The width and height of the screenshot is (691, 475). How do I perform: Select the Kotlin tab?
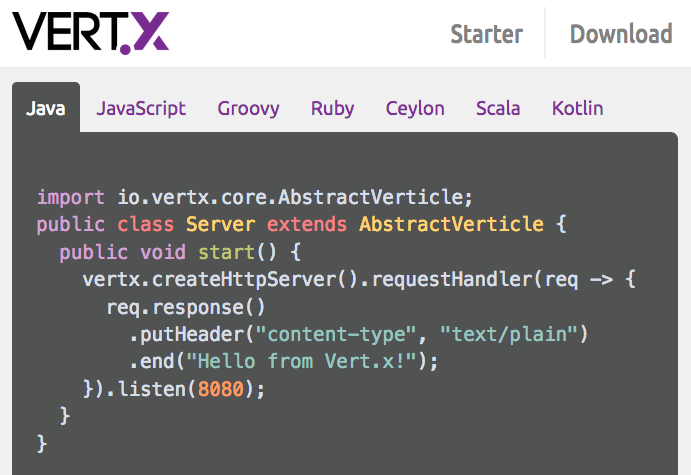(577, 108)
